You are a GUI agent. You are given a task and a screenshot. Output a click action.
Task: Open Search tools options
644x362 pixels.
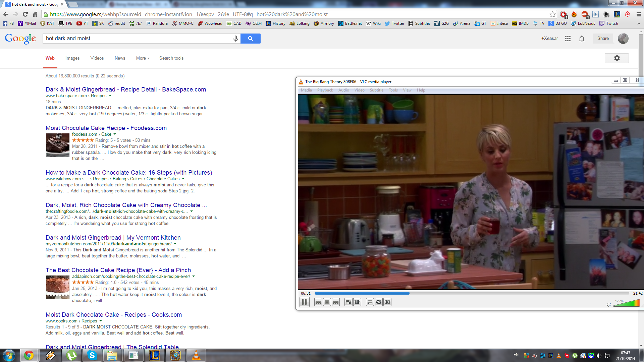(171, 58)
